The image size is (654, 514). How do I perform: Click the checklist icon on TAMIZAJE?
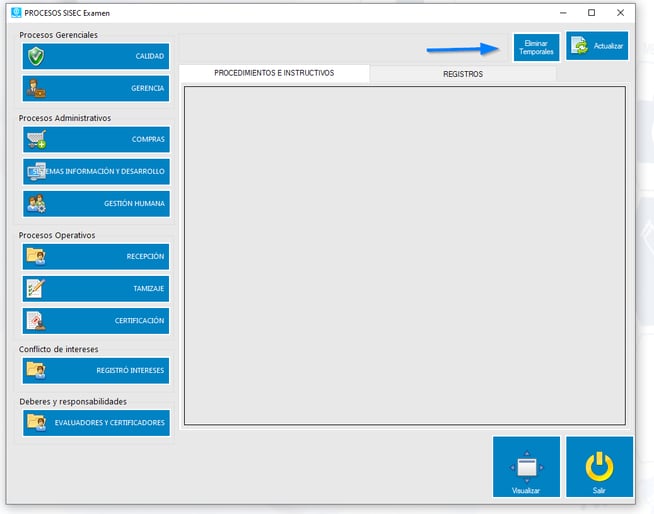37,289
